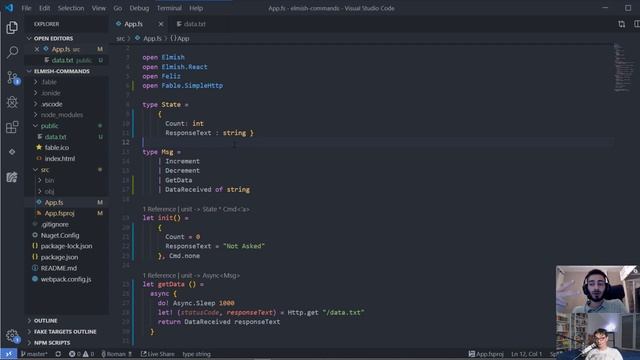This screenshot has height=360, width=640.
Task: Click Ln 12, Col 1 cursor position indicator
Action: tap(526, 354)
